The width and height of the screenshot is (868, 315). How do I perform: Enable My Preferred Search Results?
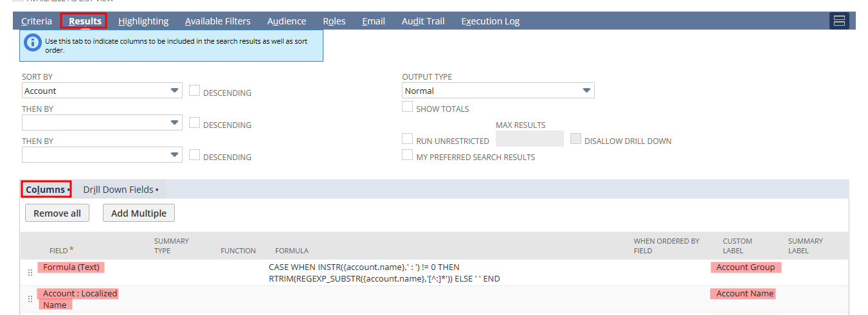[407, 155]
